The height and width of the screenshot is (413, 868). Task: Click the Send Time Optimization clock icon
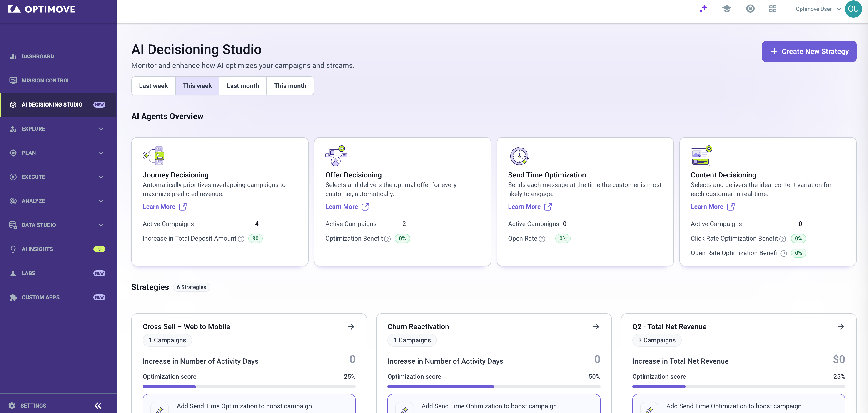coord(519,156)
